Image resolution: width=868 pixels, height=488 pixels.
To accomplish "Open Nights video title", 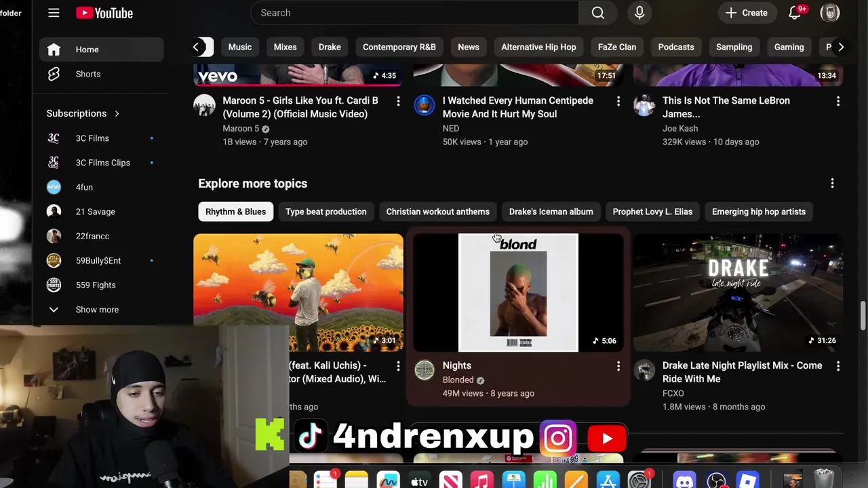I will 457,365.
